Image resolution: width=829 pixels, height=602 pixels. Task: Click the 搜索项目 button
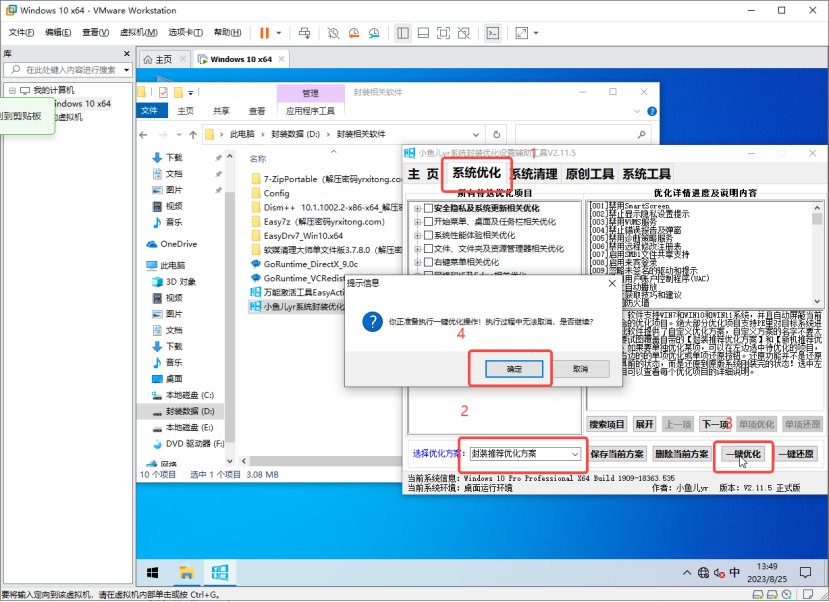(x=607, y=424)
